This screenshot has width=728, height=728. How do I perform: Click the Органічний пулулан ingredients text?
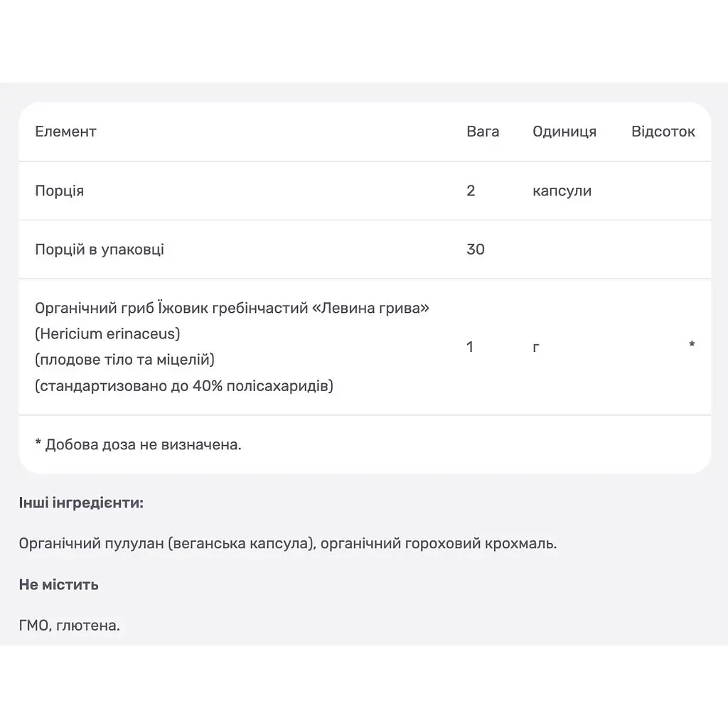click(288, 544)
